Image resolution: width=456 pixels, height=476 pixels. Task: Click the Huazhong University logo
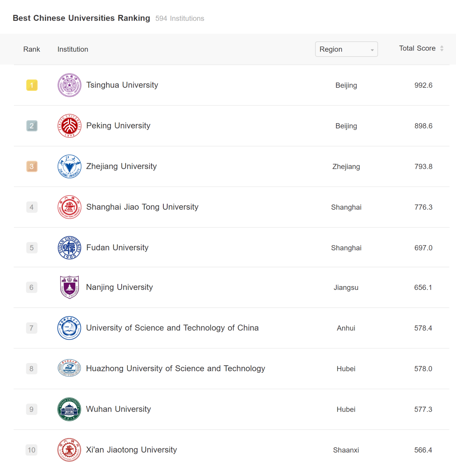pos(69,368)
